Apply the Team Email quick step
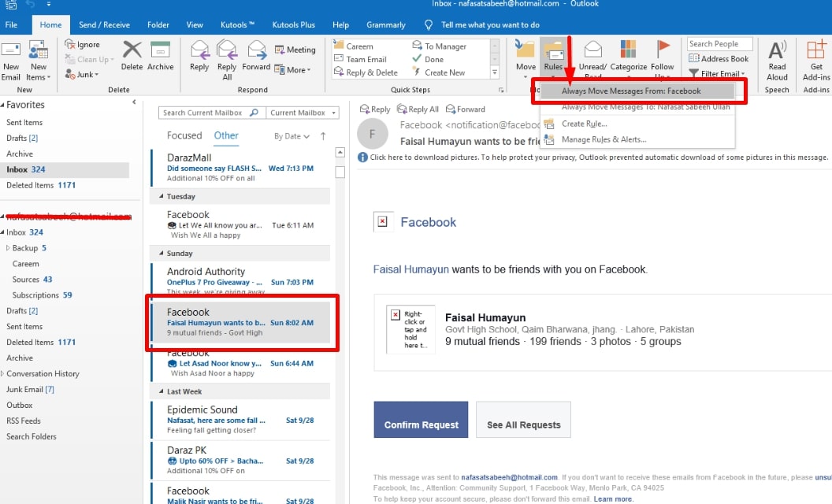The width and height of the screenshot is (832, 504). [x=360, y=59]
